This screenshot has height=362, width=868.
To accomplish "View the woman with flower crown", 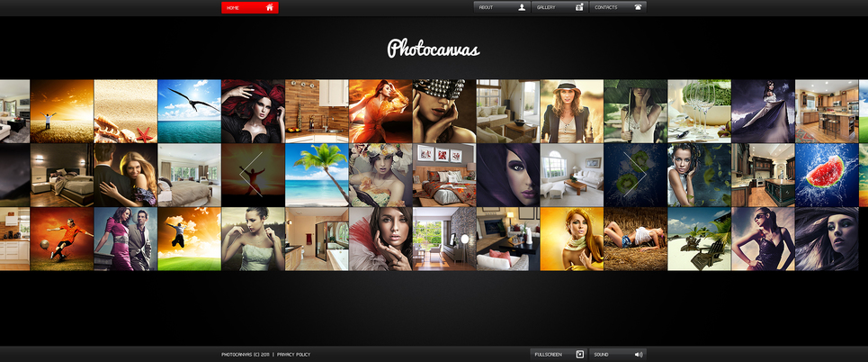I will point(380,176).
